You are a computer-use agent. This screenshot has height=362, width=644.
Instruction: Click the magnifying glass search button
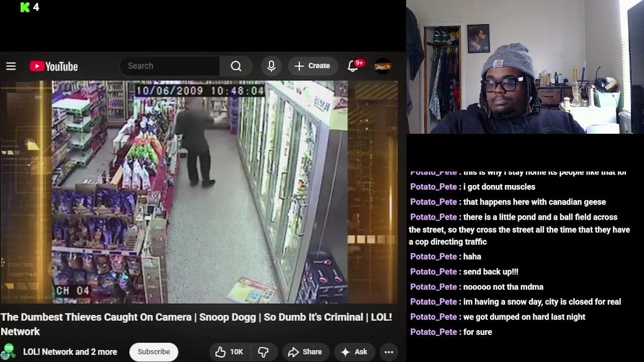[x=236, y=66]
